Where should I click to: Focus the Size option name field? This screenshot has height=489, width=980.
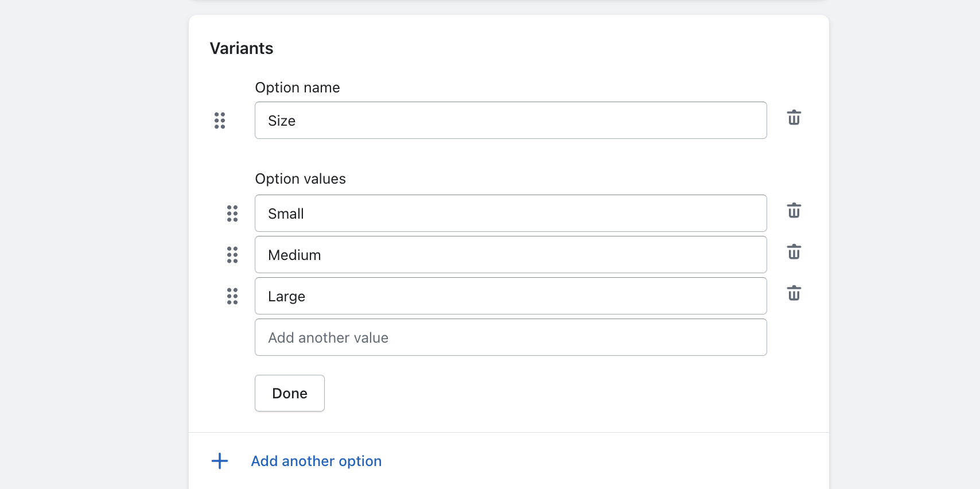[511, 121]
